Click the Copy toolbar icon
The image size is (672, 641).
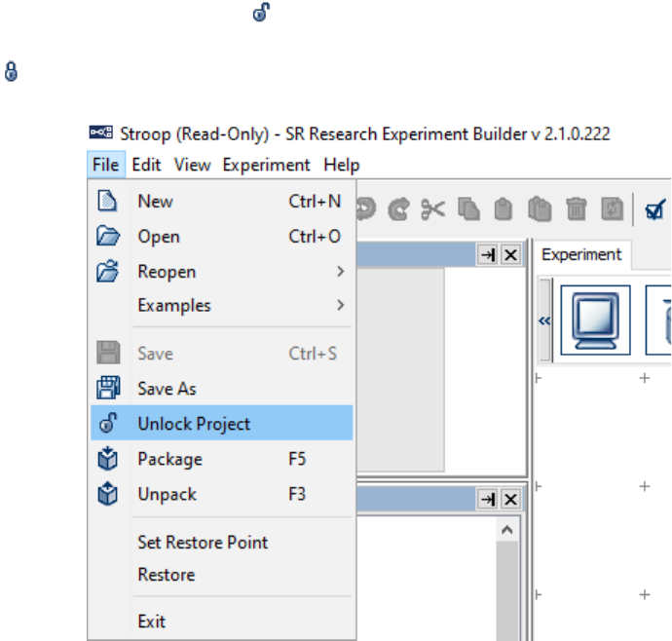[x=468, y=209]
